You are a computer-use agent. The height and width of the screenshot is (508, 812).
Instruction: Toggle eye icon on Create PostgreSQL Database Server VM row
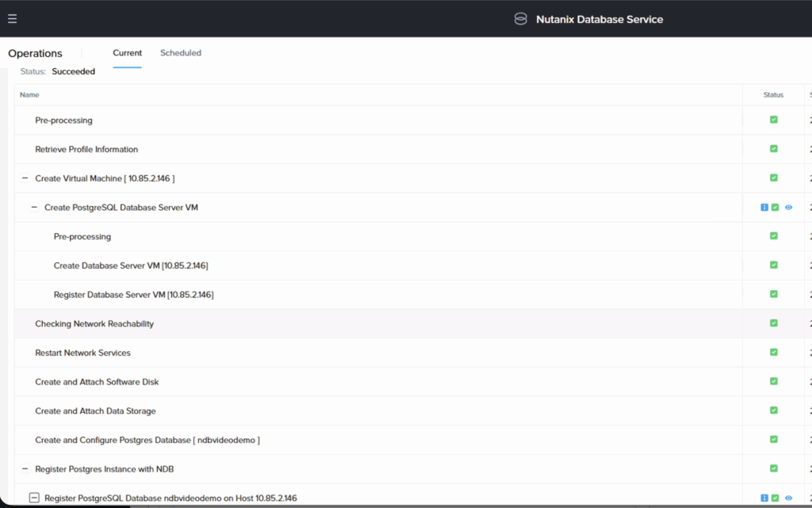[x=788, y=208]
